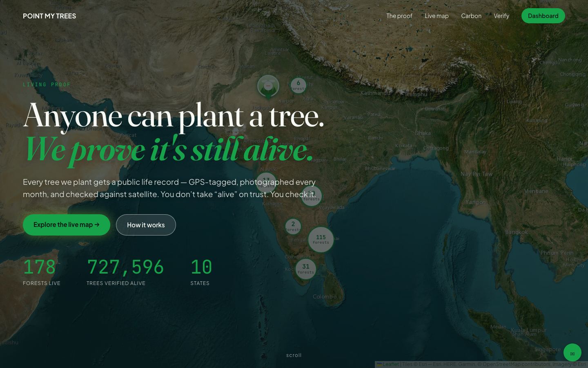
Task: Open the 13 forests cluster near Nashik
Action: (266, 182)
